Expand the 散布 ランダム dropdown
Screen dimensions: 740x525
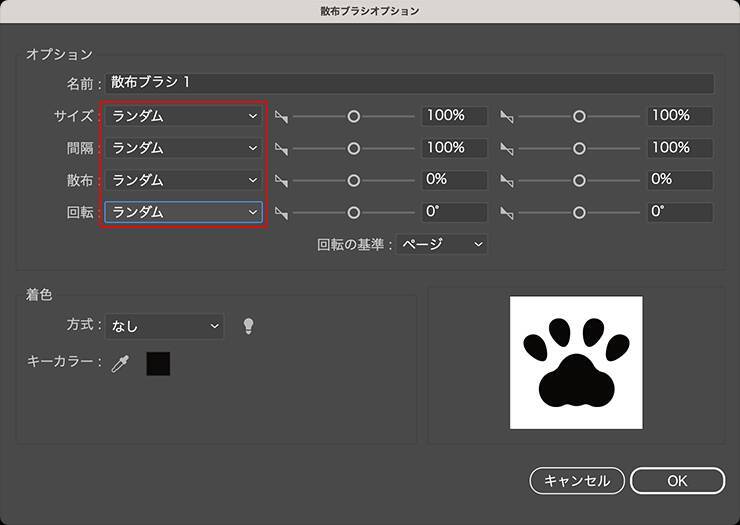[x=184, y=180]
